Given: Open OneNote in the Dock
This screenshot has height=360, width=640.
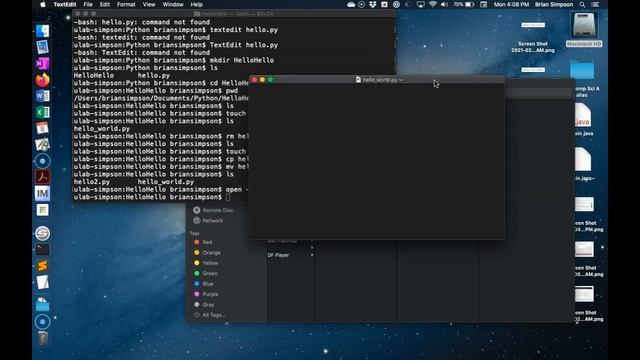Looking at the screenshot, I should (x=42, y=64).
